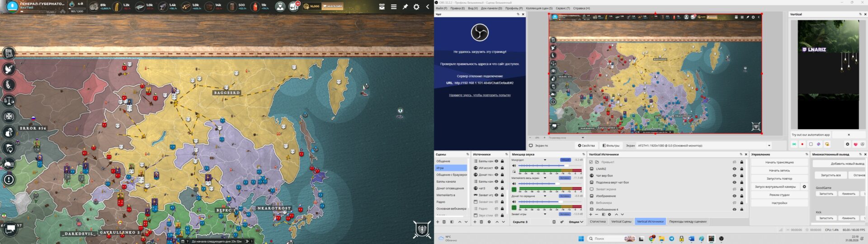Click the coat of arms emblem icon
The width and height of the screenshot is (868, 244).
coord(422,230)
